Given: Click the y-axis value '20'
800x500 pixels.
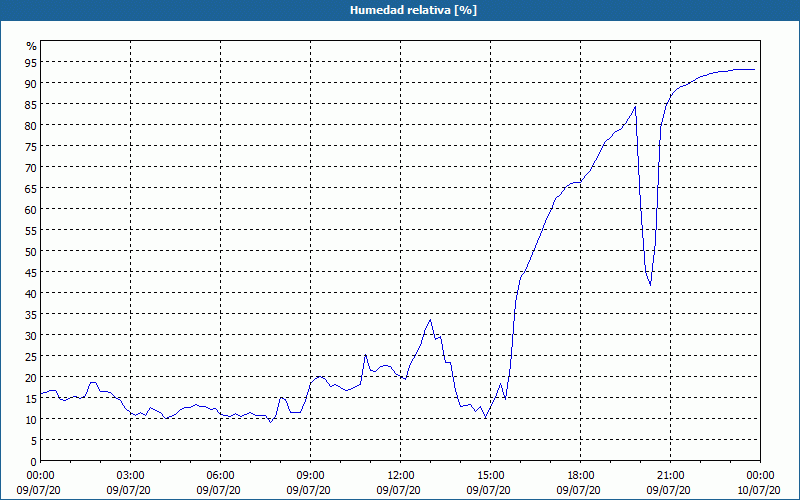Looking at the screenshot, I should (x=31, y=378).
